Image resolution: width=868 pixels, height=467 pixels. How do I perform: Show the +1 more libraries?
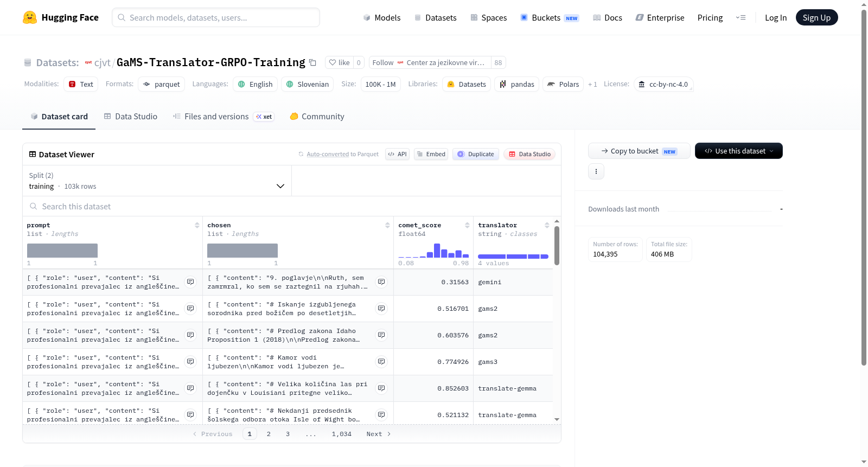(592, 84)
